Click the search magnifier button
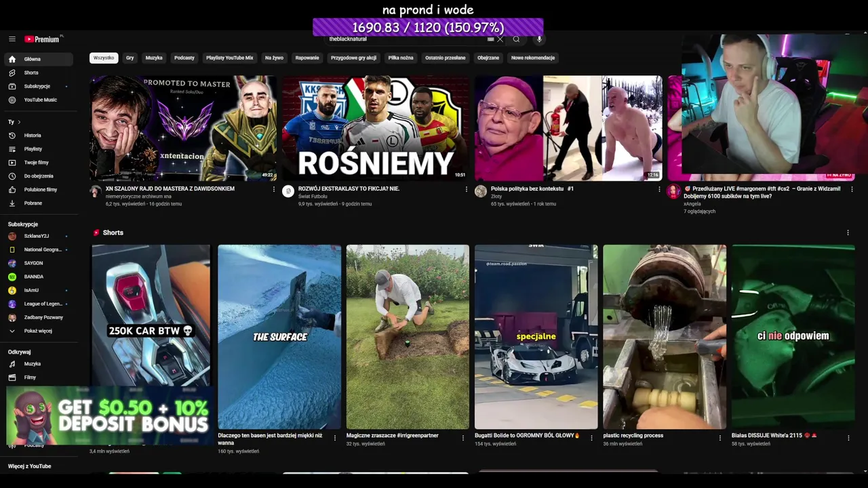 (516, 39)
